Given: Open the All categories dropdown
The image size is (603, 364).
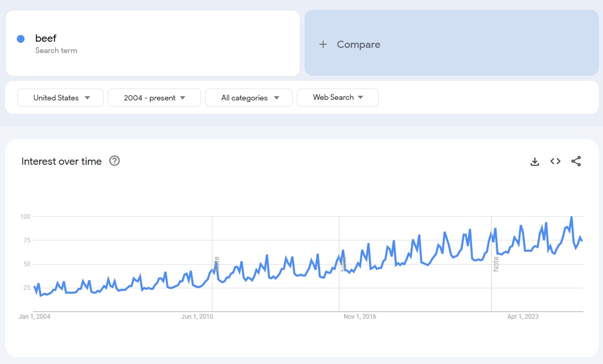Looking at the screenshot, I should [x=249, y=97].
